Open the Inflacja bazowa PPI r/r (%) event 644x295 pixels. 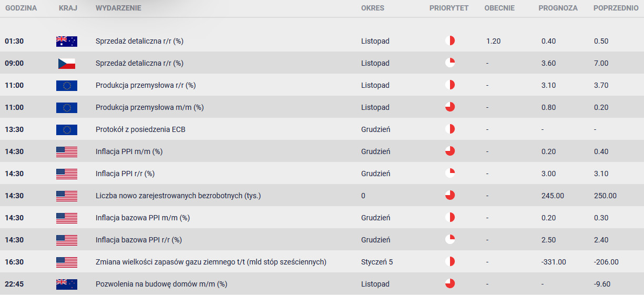139,240
